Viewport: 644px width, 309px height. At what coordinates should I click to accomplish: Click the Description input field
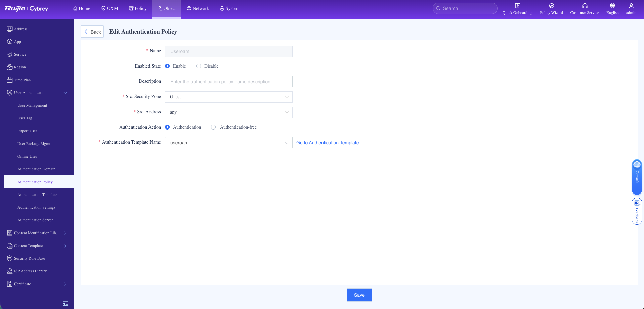pyautogui.click(x=228, y=82)
